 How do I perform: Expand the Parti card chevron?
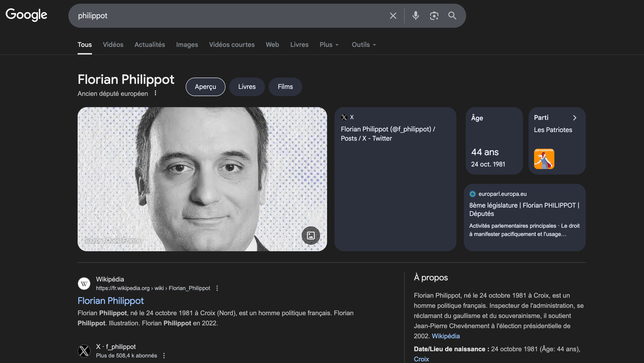click(x=574, y=118)
